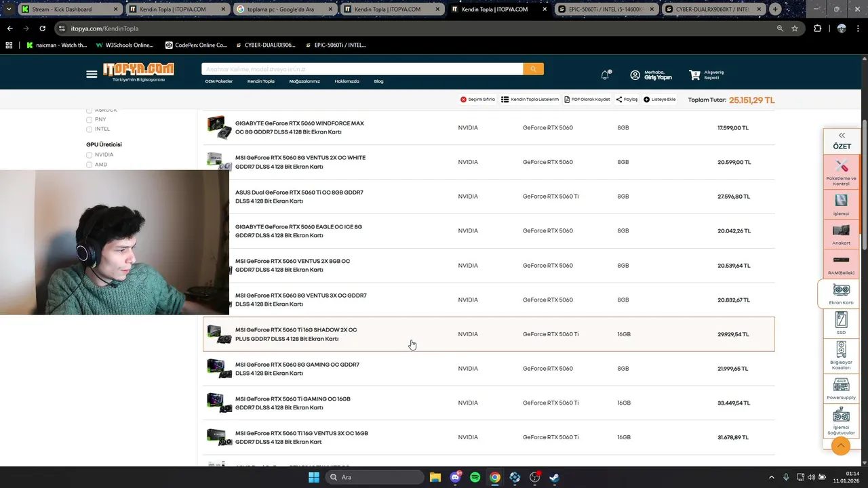Click Seçimi Sıfırla button
The image size is (868, 488).
[x=477, y=100]
